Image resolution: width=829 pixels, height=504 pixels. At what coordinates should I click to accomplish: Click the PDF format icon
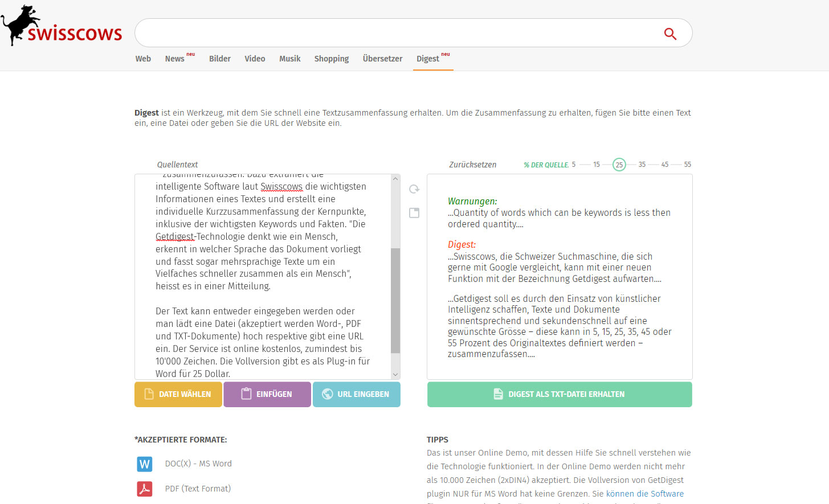click(145, 489)
